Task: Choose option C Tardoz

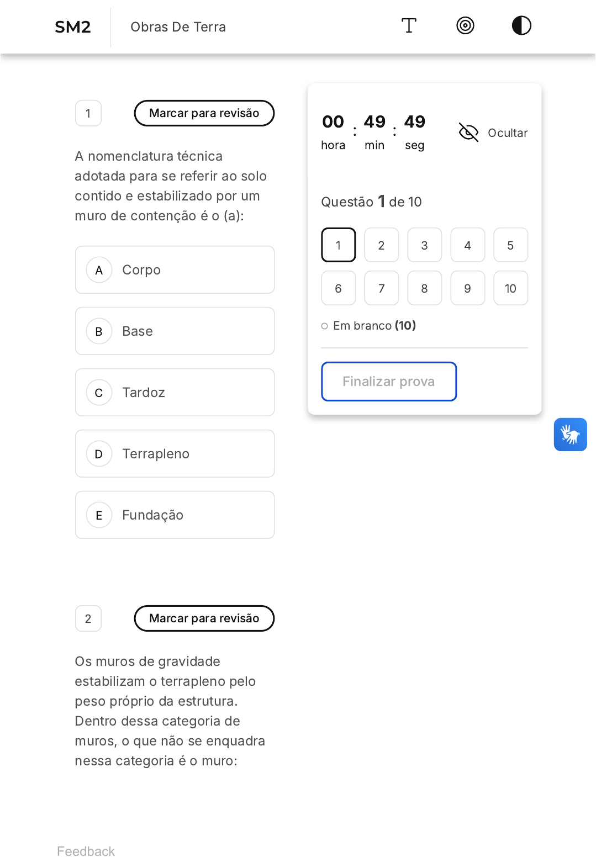Action: click(x=175, y=393)
